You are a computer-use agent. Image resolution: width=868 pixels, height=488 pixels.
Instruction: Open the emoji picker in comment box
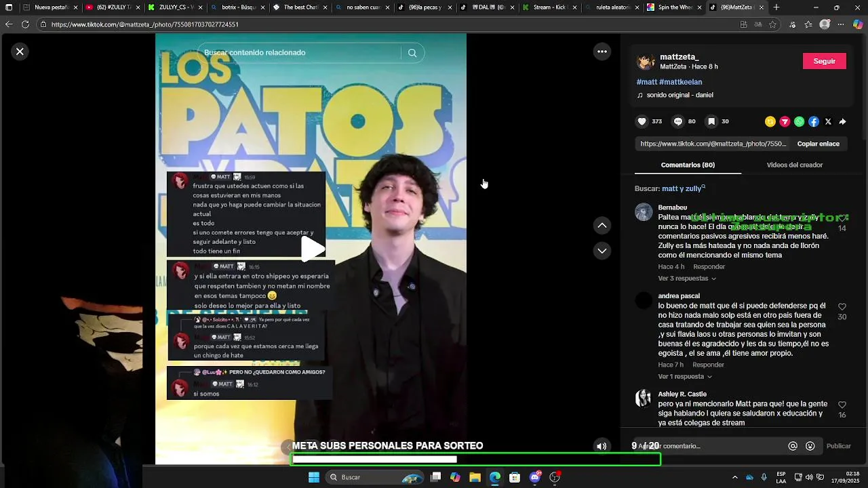[x=810, y=446]
